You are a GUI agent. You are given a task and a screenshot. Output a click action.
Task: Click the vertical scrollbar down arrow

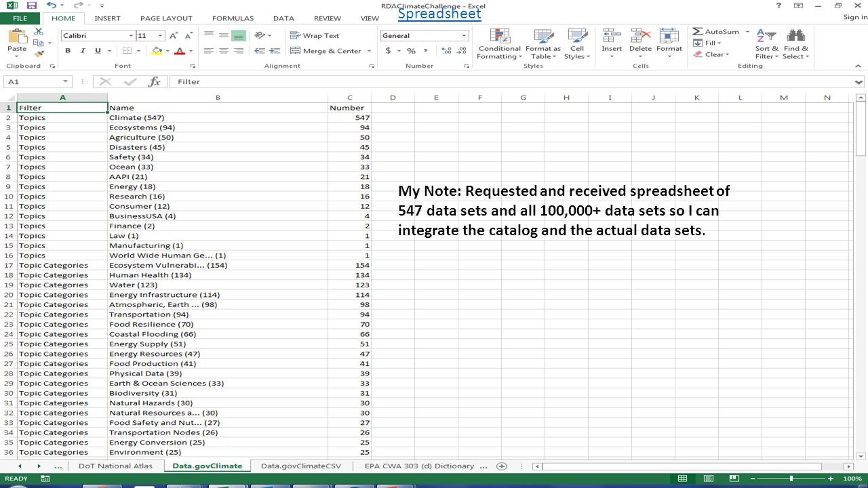[x=861, y=455]
